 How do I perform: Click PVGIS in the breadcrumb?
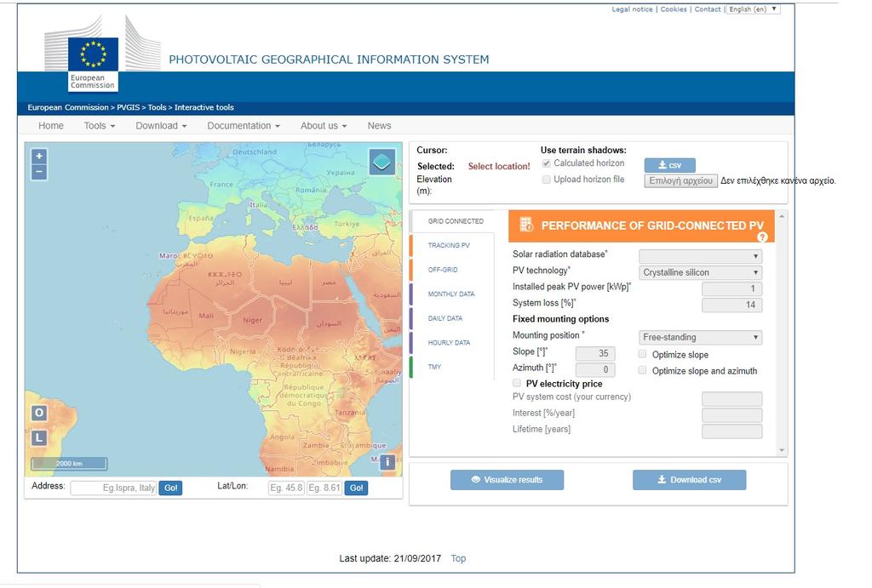click(x=128, y=107)
